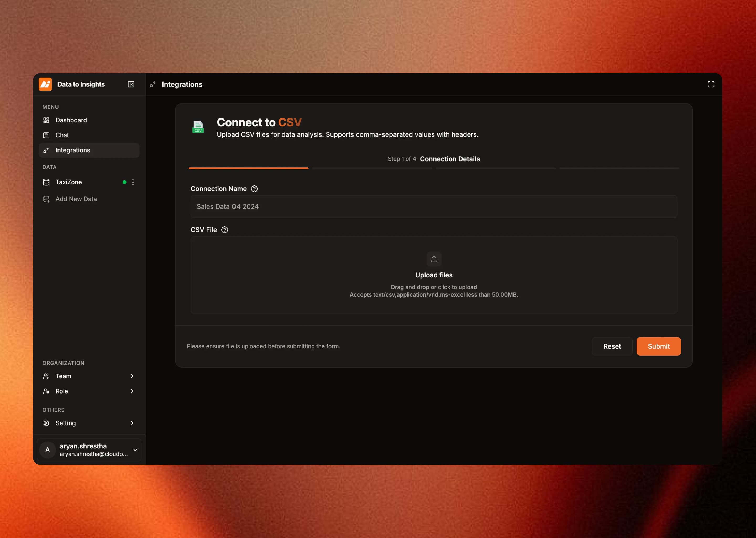Click the green CSV file icon

click(x=198, y=127)
